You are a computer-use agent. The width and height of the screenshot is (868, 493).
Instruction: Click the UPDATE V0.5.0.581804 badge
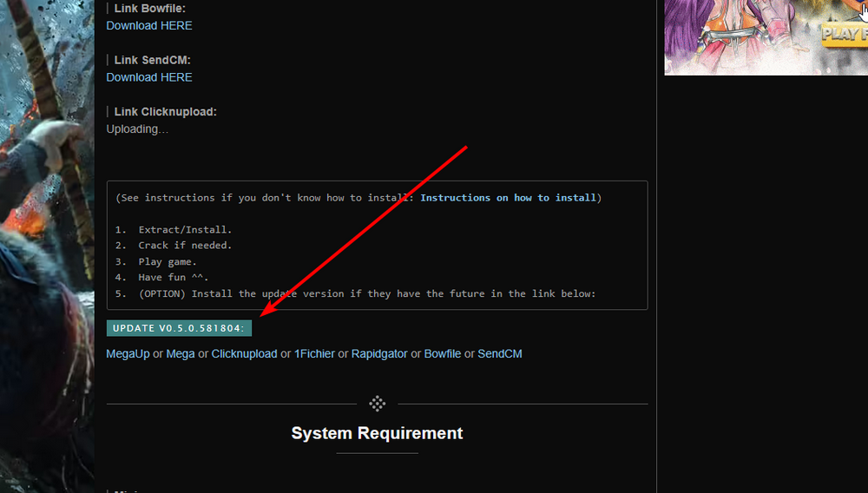tap(179, 328)
